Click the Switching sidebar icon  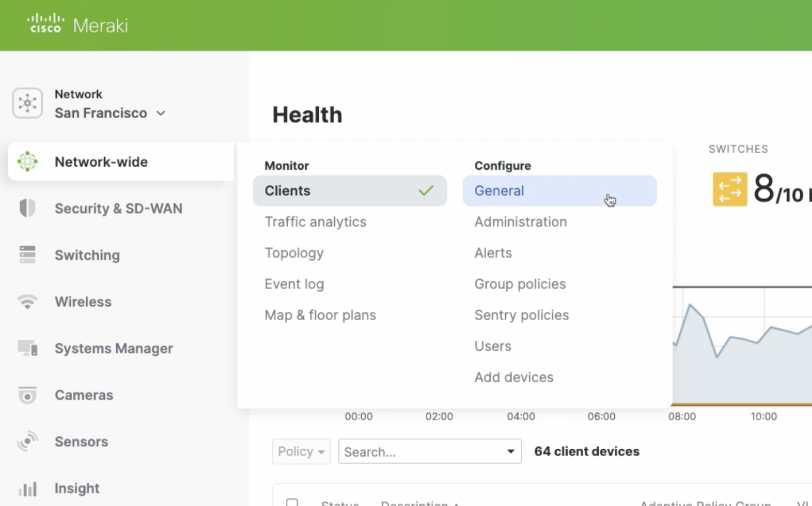pyautogui.click(x=27, y=255)
